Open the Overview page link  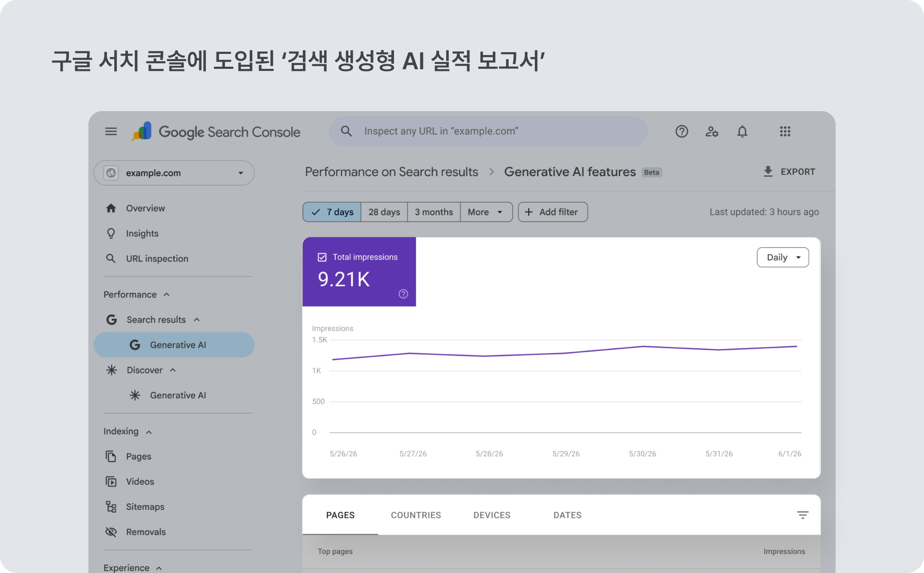point(145,208)
